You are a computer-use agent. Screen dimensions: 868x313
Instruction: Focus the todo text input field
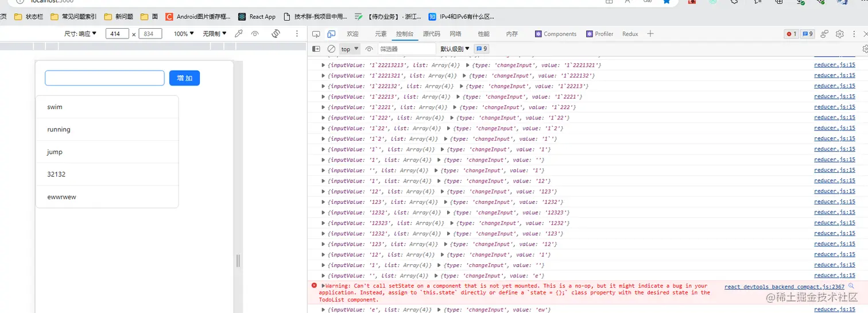pyautogui.click(x=104, y=78)
